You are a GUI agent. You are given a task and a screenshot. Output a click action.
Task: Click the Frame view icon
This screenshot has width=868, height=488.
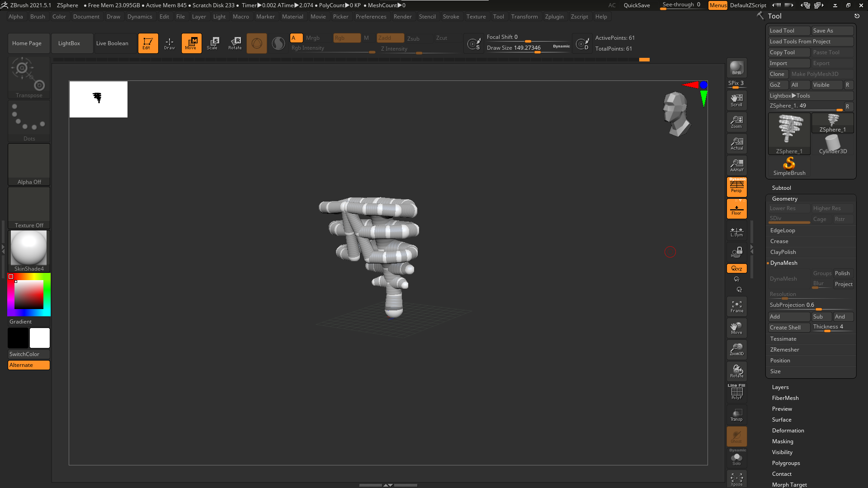tap(736, 307)
